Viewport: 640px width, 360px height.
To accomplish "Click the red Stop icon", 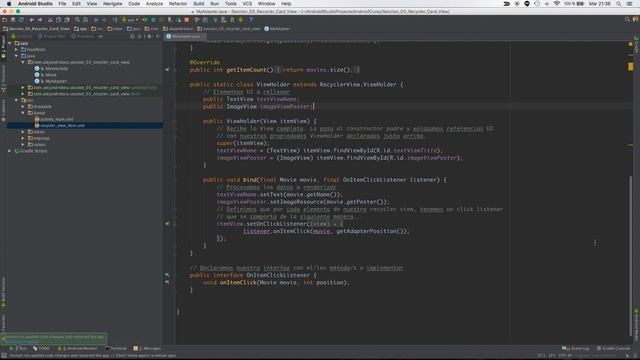I will [x=187, y=20].
